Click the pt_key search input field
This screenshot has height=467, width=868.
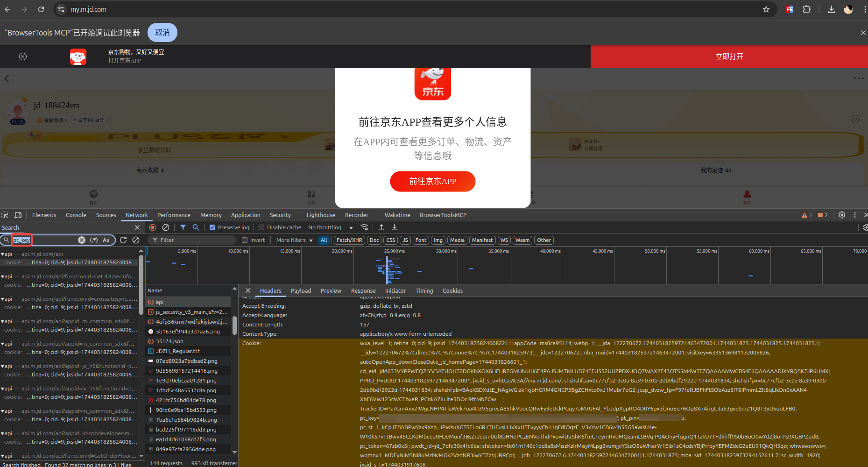tap(44, 240)
